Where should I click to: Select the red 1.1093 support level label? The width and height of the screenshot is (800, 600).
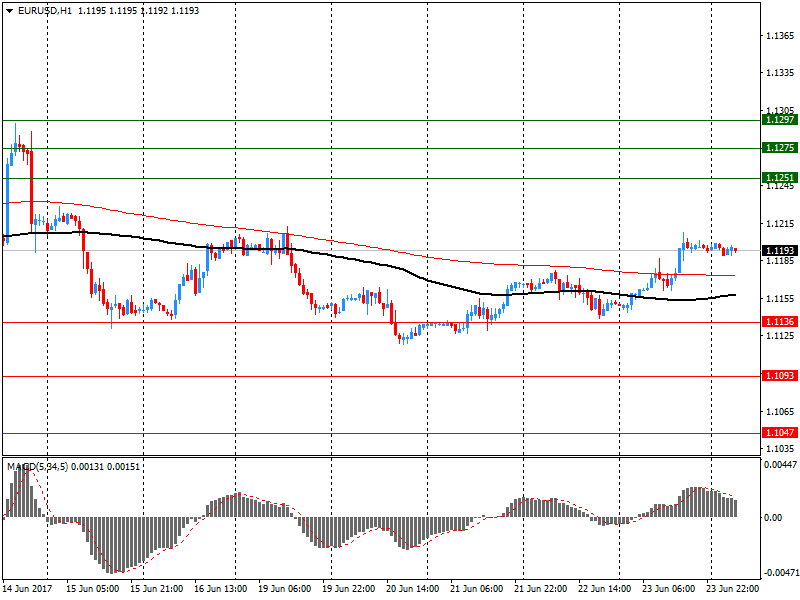[780, 376]
